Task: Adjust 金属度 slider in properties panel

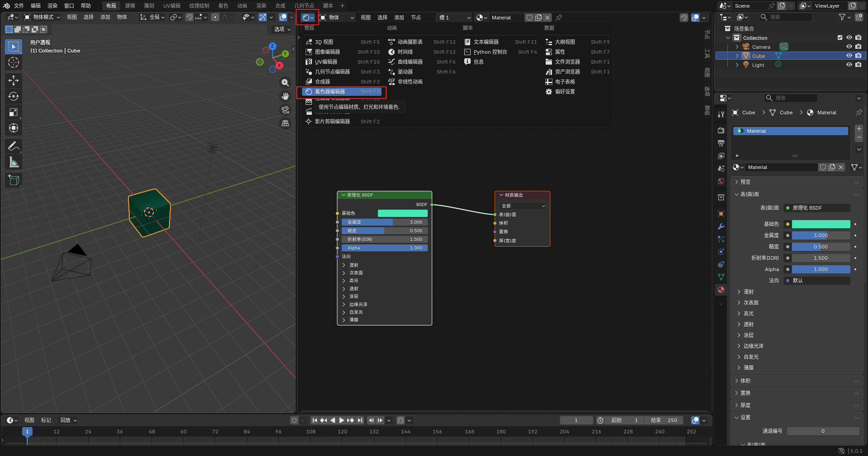Action: 821,235
